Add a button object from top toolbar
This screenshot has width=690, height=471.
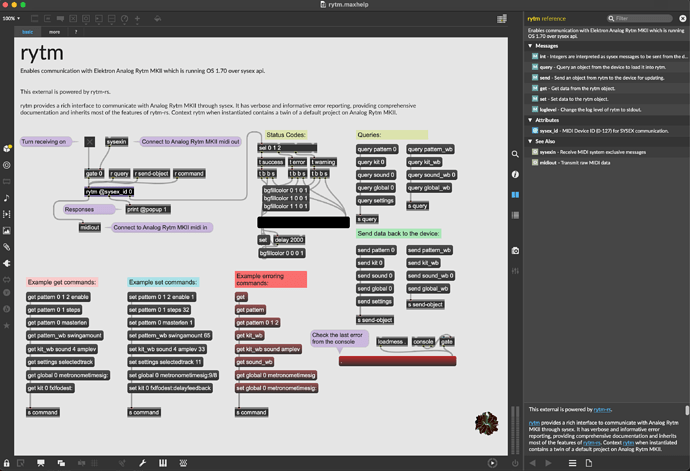(86, 18)
